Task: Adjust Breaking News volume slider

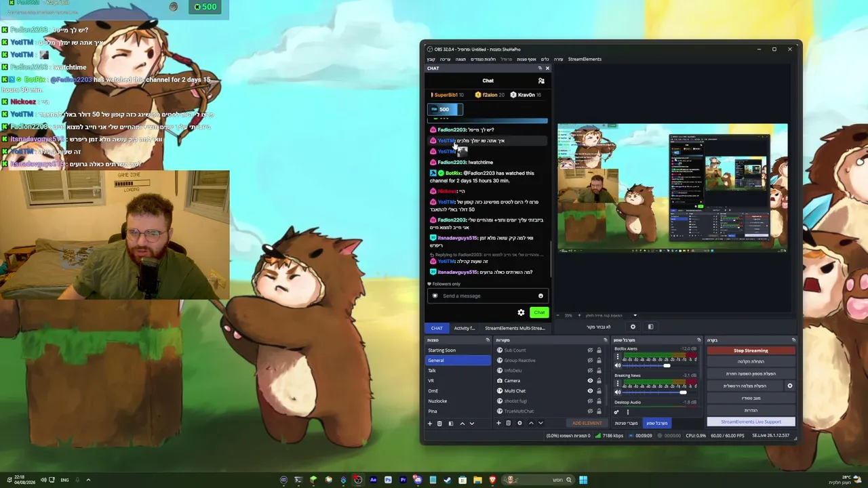Action: [660, 392]
